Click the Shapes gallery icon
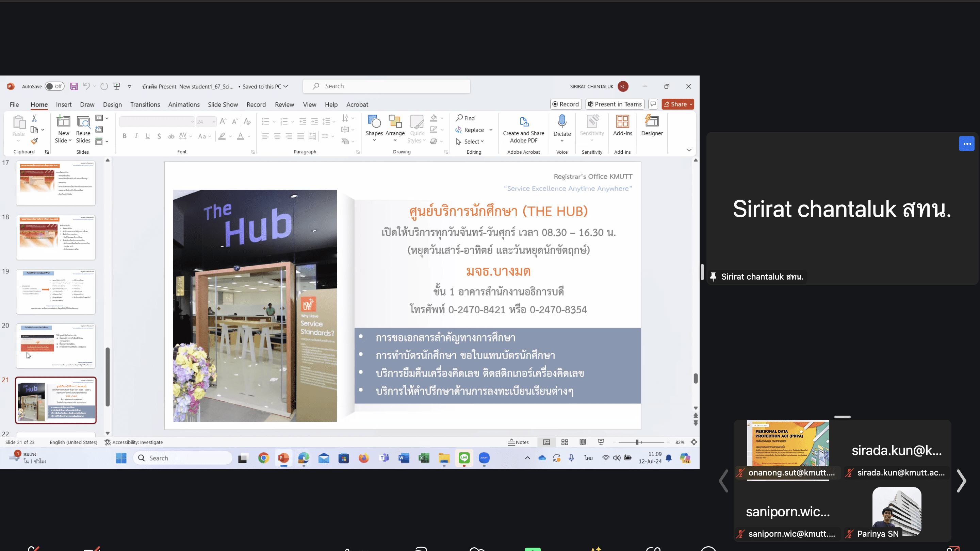The height and width of the screenshot is (551, 980). 374,122
